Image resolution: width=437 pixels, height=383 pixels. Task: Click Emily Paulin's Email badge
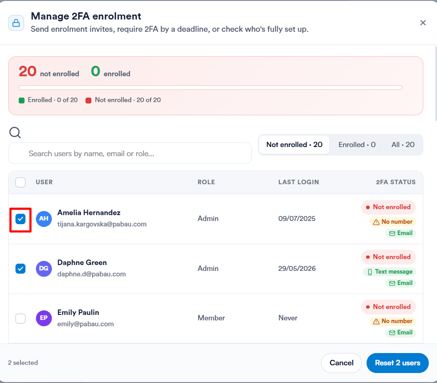[401, 332]
